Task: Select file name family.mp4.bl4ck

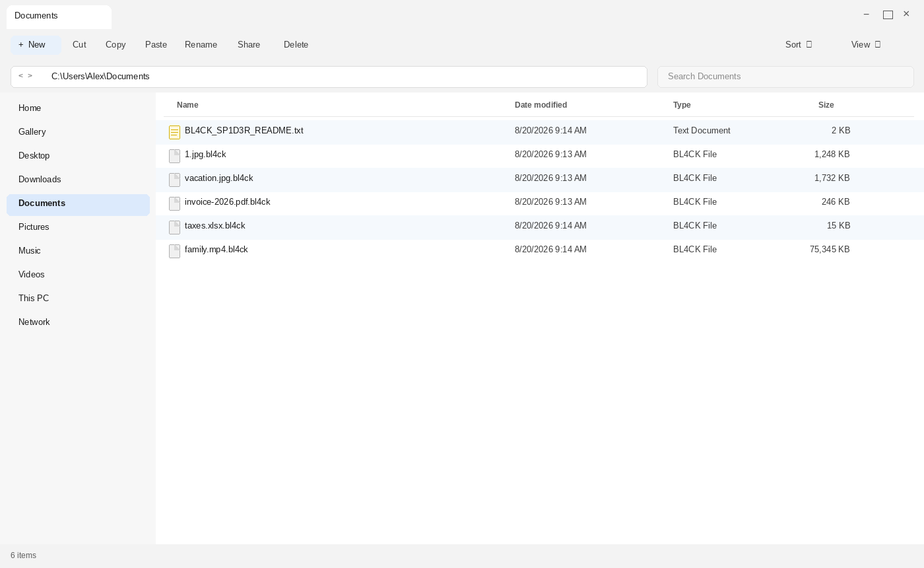Action: click(x=216, y=250)
